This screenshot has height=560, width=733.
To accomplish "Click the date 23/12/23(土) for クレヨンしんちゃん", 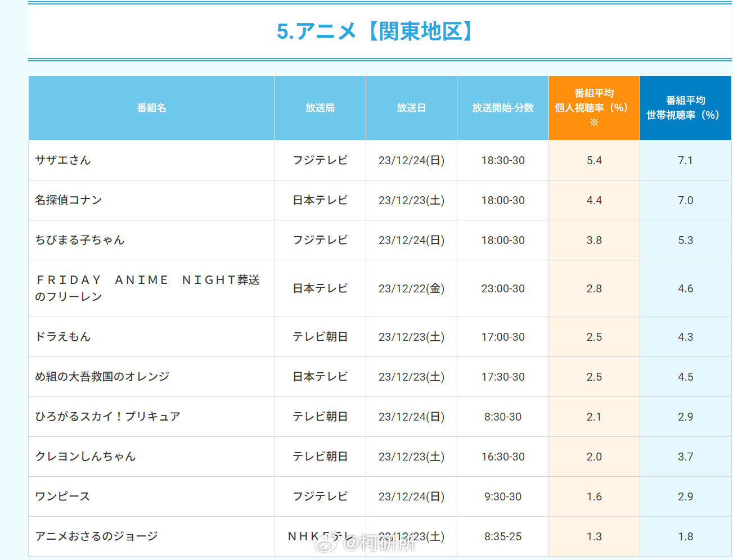I will coord(411,457).
